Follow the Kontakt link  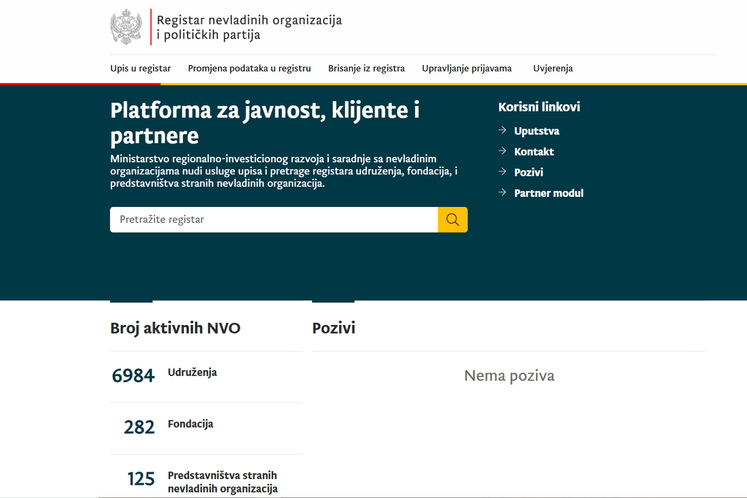[534, 152]
